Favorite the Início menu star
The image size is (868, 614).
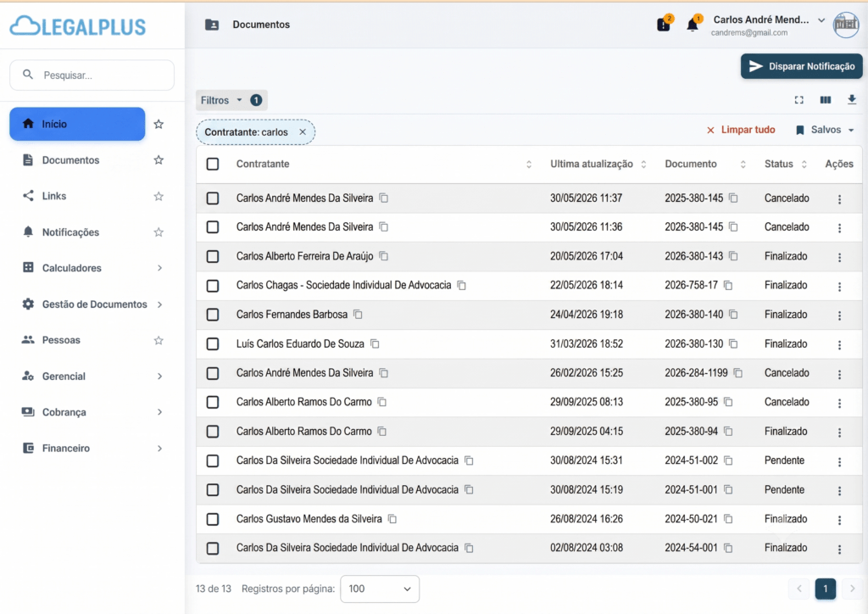click(x=159, y=124)
